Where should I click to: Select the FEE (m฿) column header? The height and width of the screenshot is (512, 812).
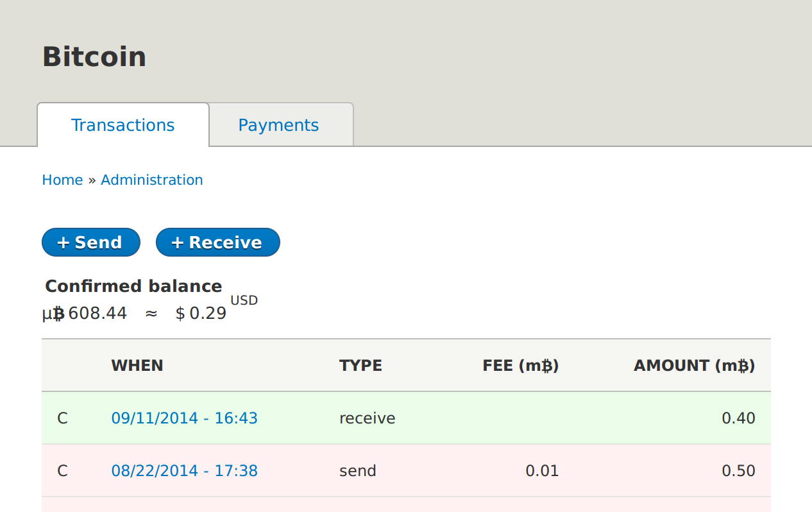pos(521,366)
